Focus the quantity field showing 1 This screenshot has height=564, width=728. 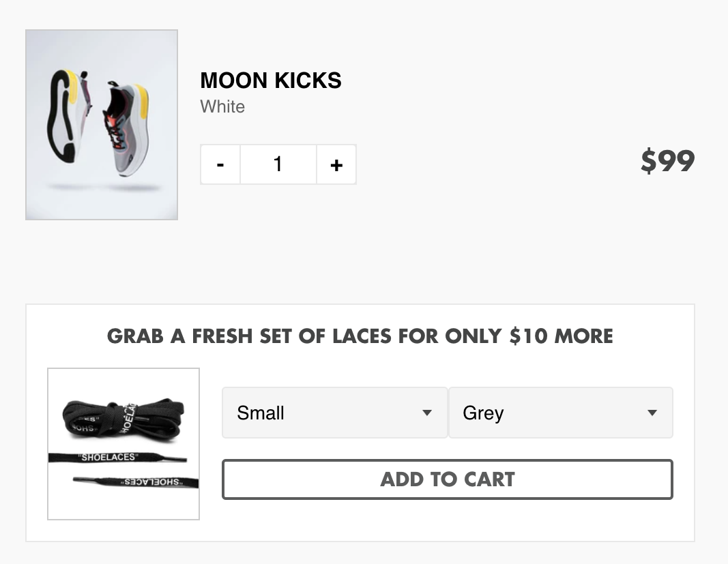pos(278,164)
